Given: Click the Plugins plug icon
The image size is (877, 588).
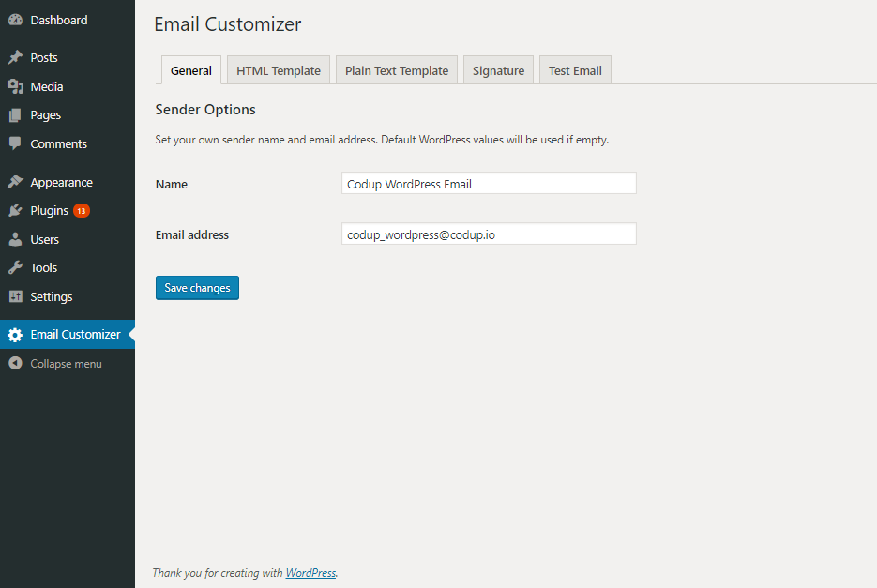Looking at the screenshot, I should (x=15, y=211).
